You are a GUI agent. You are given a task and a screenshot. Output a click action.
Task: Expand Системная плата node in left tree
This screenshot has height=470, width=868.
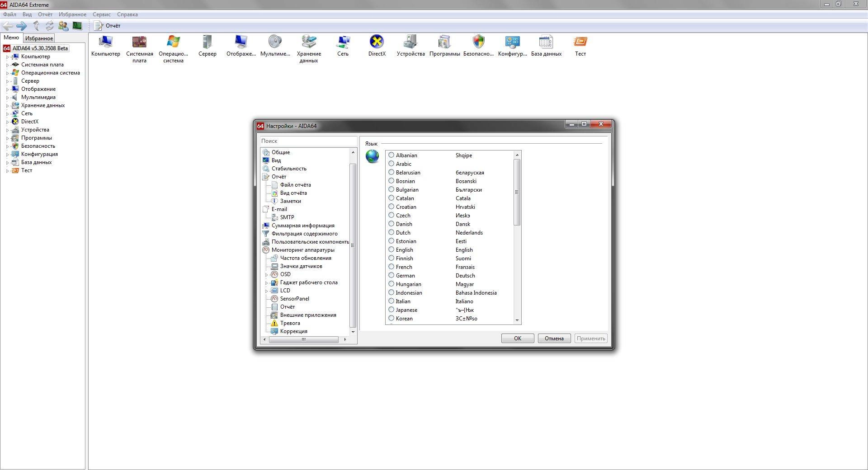click(7, 65)
